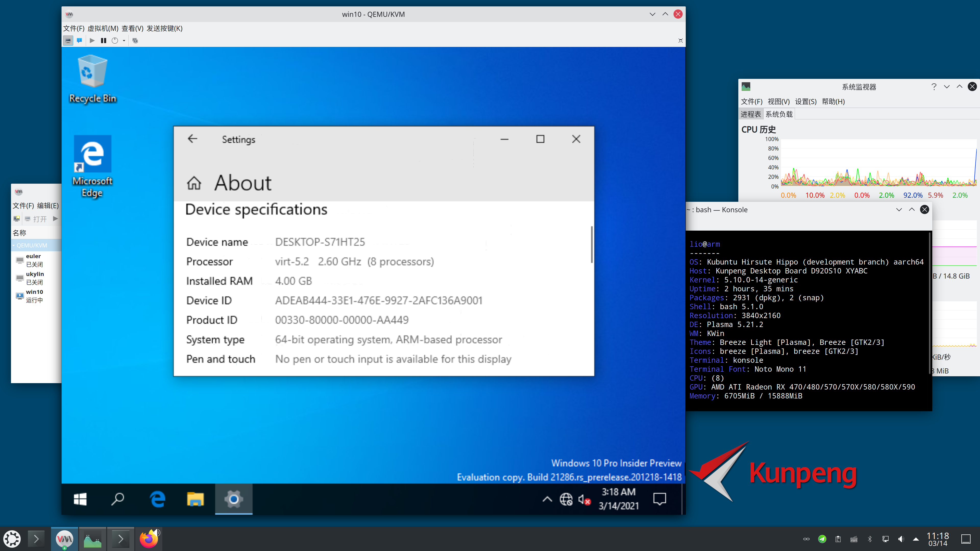Open the KDE application launcher
Screen dimensions: 980x551
pyautogui.click(x=12, y=539)
